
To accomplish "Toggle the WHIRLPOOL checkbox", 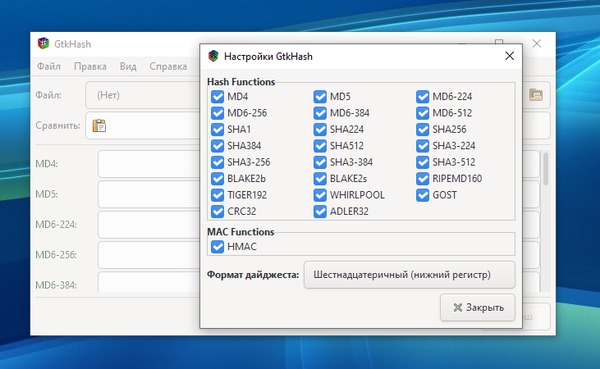I will [x=320, y=195].
